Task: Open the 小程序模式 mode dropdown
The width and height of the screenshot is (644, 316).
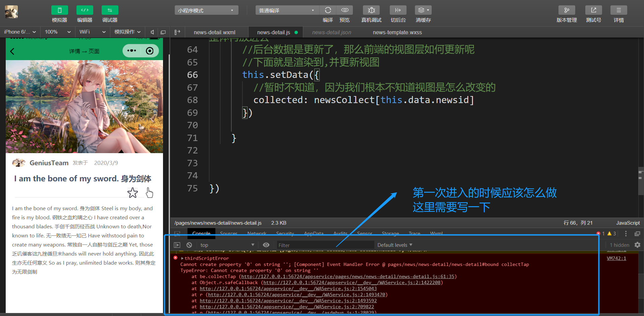Action: tap(207, 10)
